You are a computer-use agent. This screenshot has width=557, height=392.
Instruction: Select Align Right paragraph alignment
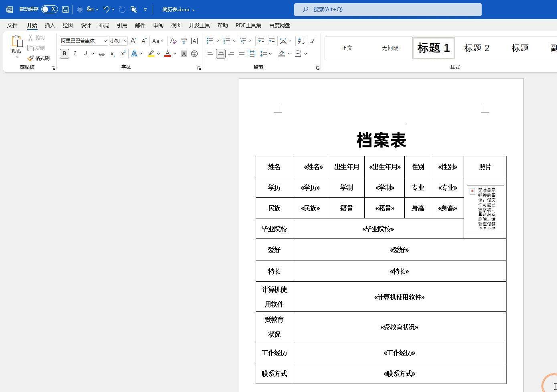point(231,54)
